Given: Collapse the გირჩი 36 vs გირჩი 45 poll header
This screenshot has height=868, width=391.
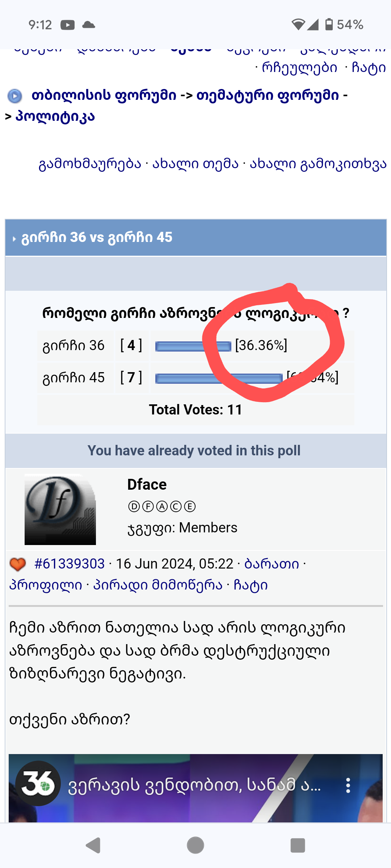Looking at the screenshot, I should pos(14,239).
